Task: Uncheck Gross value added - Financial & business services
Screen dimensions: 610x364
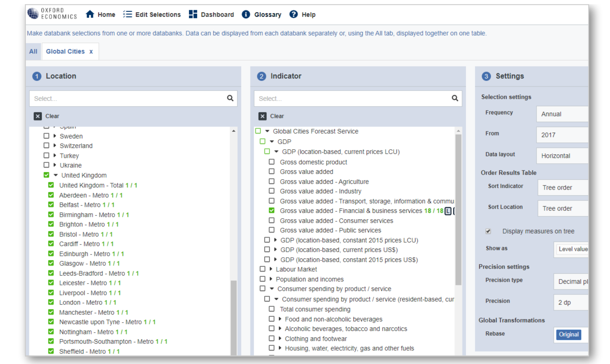Action: pyautogui.click(x=271, y=210)
